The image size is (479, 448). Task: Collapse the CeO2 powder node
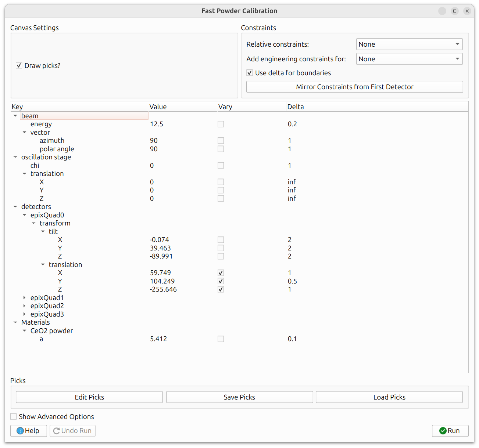click(x=24, y=330)
